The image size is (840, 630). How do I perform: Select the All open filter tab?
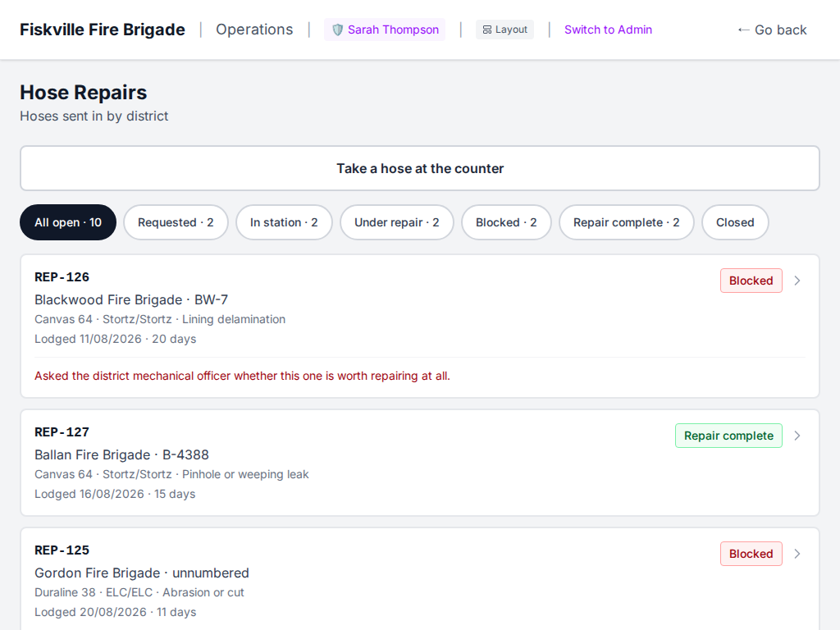pos(68,222)
